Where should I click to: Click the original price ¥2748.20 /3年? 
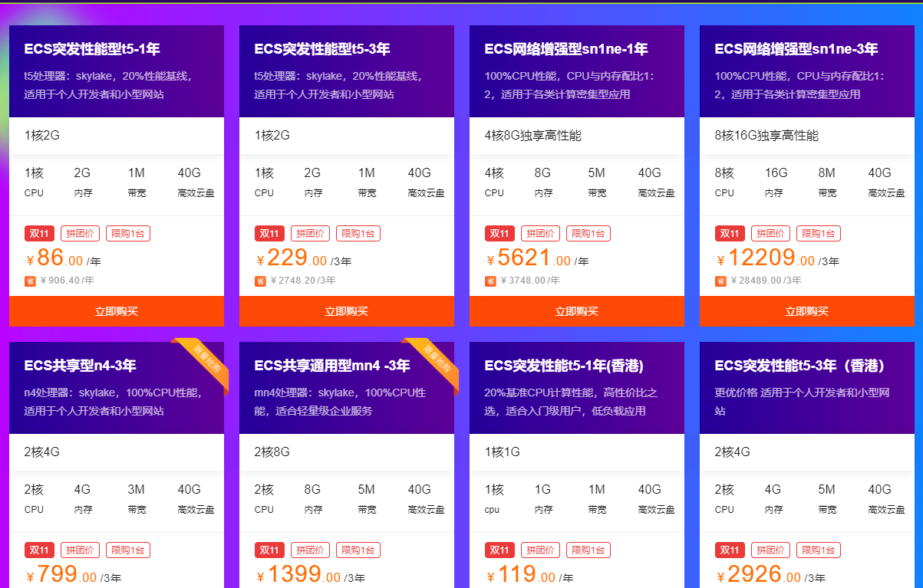coord(302,281)
